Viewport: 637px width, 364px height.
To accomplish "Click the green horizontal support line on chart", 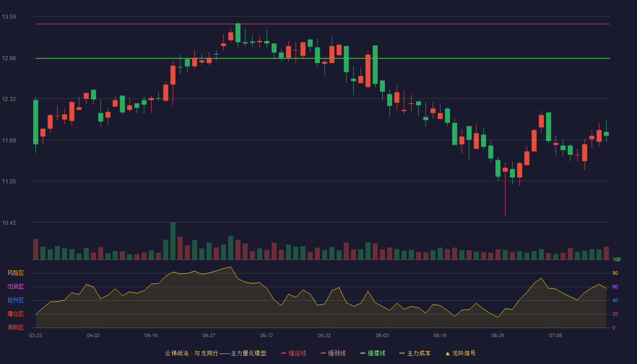I will click(x=323, y=58).
